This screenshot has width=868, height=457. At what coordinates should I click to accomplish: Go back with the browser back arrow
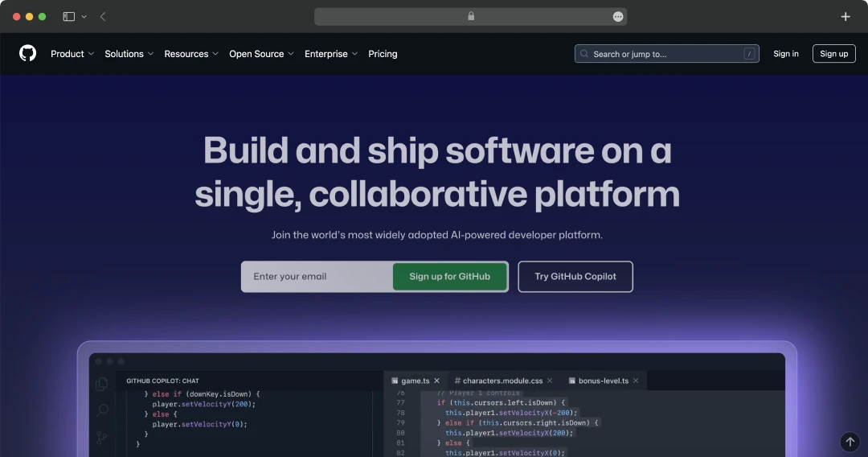(x=103, y=17)
